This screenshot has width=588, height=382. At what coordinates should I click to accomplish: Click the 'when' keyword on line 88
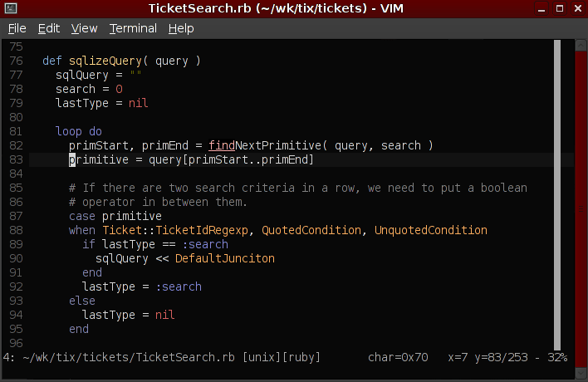[x=82, y=230]
